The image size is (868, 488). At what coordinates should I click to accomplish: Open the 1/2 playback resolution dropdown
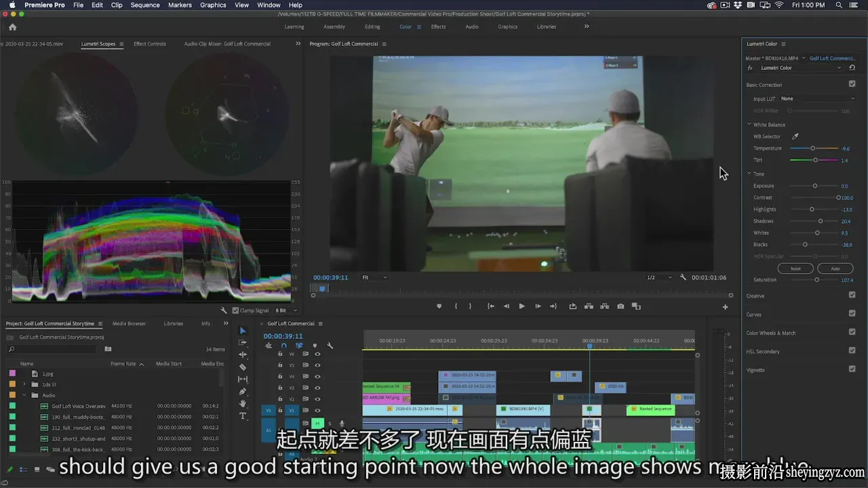[x=659, y=277]
